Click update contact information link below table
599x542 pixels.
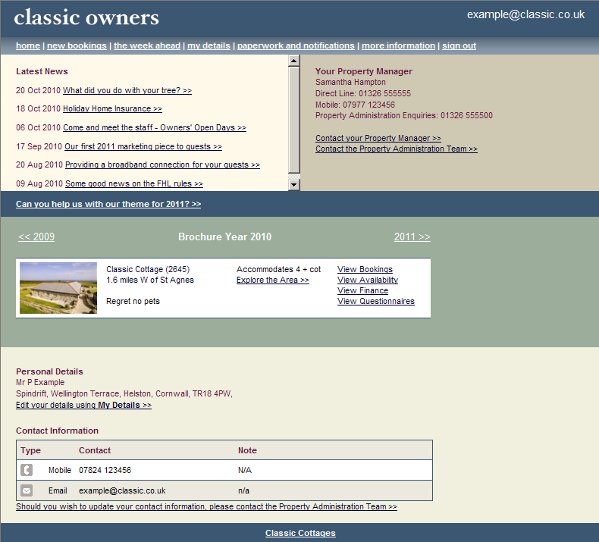206,507
